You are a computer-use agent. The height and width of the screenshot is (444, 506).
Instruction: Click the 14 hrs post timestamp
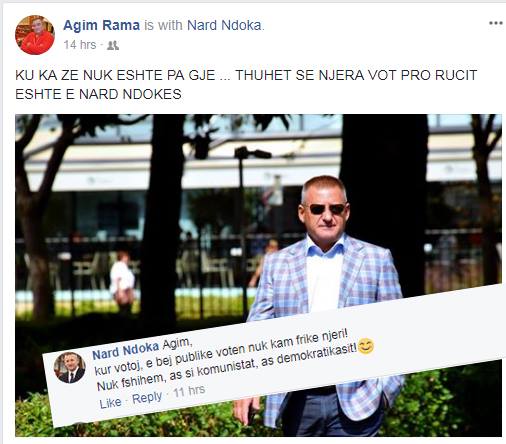pyautogui.click(x=80, y=45)
